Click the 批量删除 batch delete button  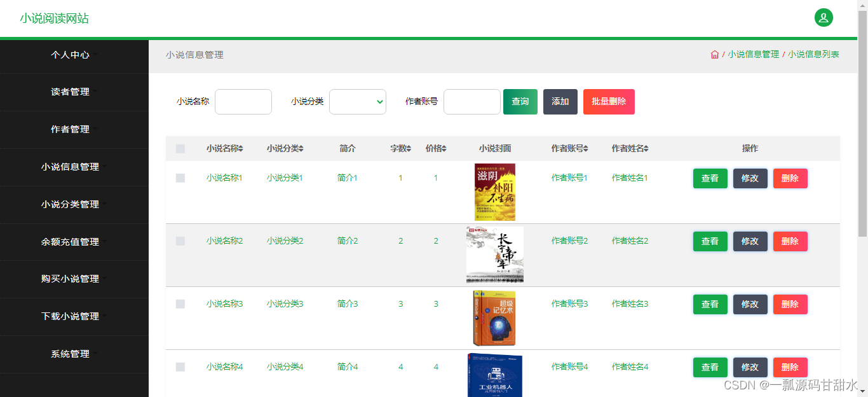[x=609, y=102]
